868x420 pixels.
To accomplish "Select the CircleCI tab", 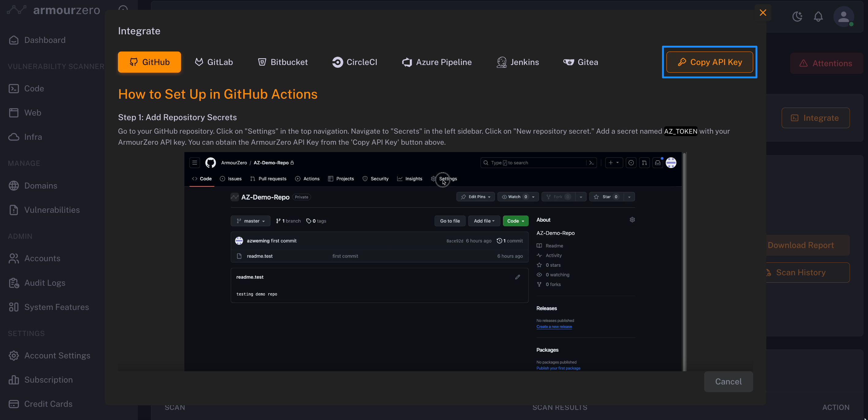I will [x=354, y=62].
